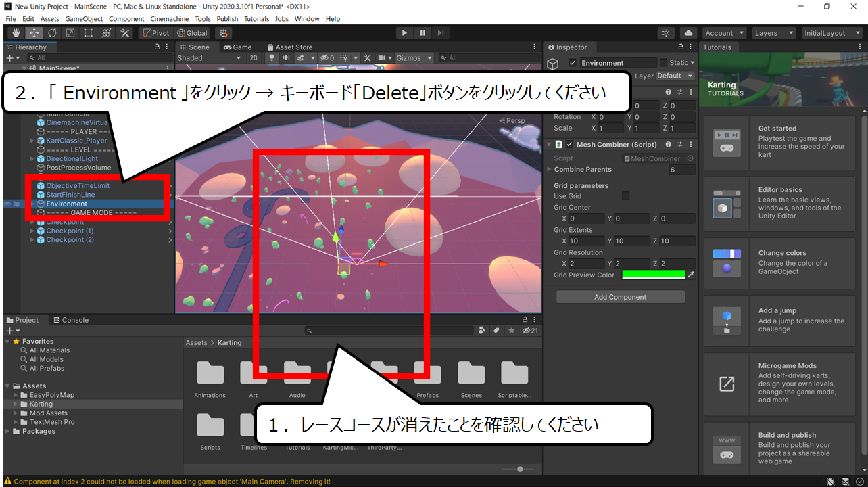The height and width of the screenshot is (487, 868).
Task: Open the Layer Default dropdown
Action: 675,76
